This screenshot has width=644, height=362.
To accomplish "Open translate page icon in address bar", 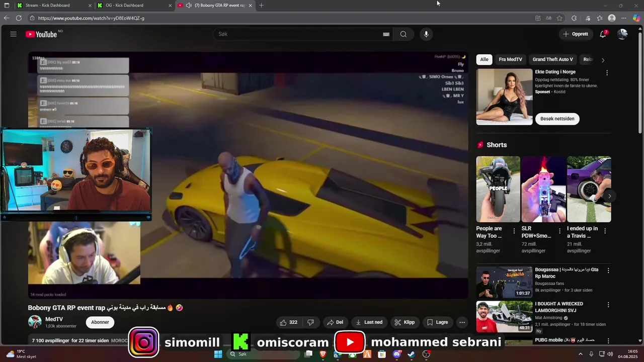I will coord(548,18).
